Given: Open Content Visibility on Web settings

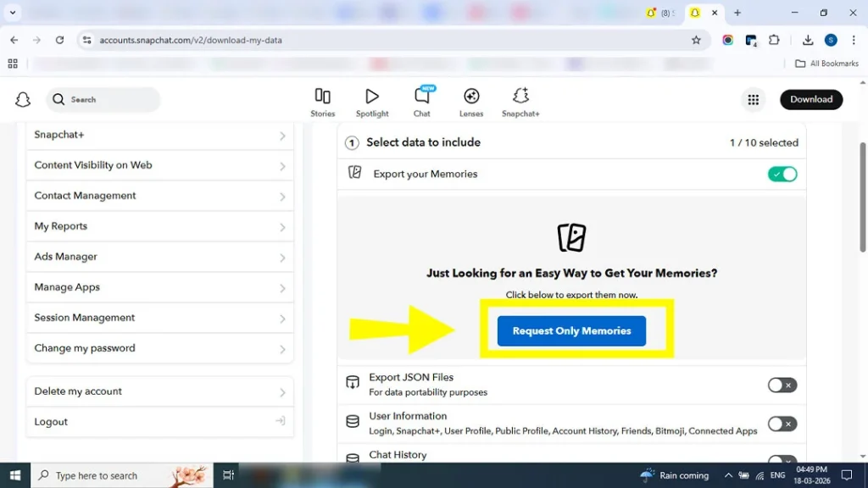Looking at the screenshot, I should pos(159,165).
